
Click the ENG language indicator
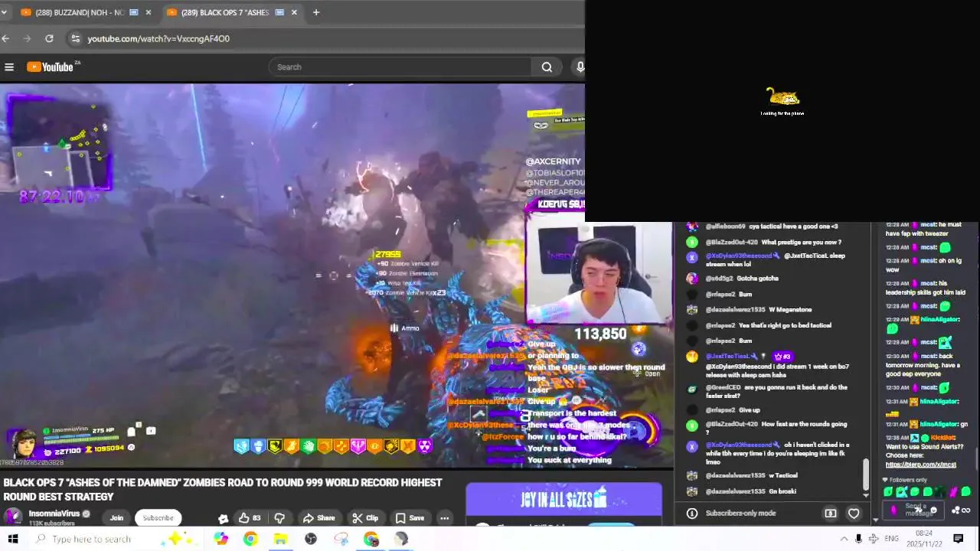[x=892, y=539]
